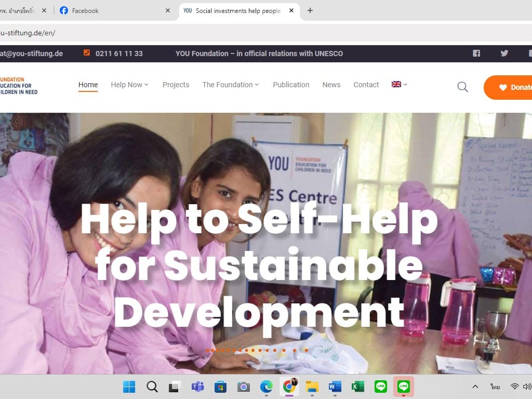Viewport: 532px width, 399px height.
Task: Click phone number 0211 61 11 33
Action: pos(119,54)
